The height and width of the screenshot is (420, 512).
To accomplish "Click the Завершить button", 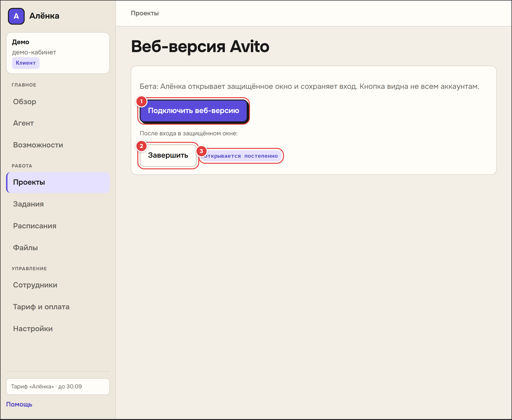I will tap(168, 155).
